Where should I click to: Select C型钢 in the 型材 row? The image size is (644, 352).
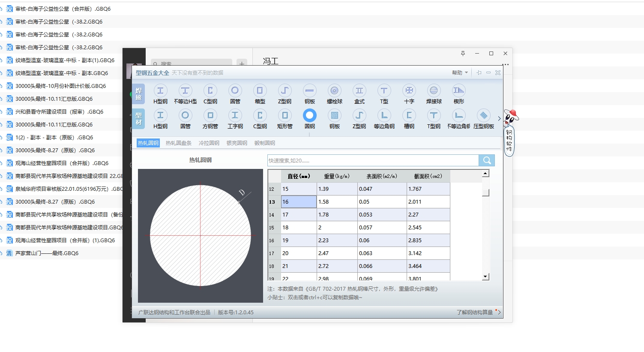(260, 119)
